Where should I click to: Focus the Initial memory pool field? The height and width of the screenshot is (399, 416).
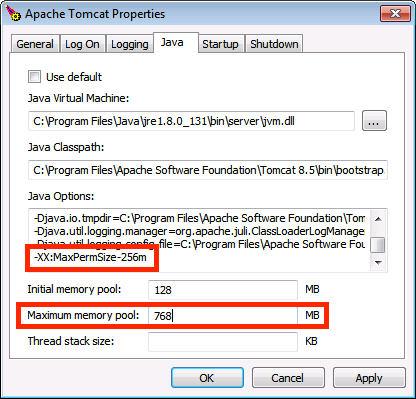point(223,290)
